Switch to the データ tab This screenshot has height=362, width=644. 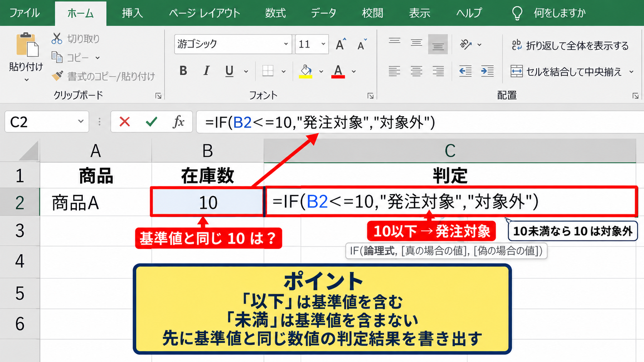[323, 13]
